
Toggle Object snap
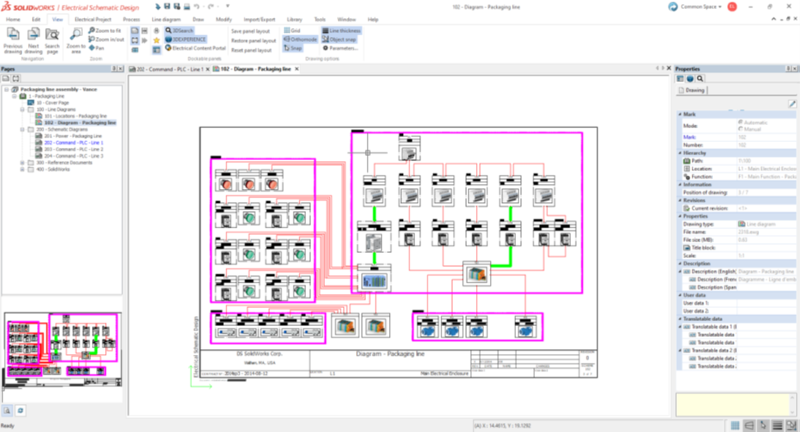tap(339, 39)
